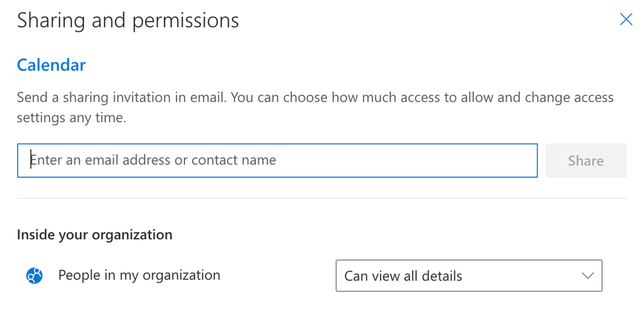
Task: Click the blinking text cursor in email box
Action: pyautogui.click(x=30, y=160)
